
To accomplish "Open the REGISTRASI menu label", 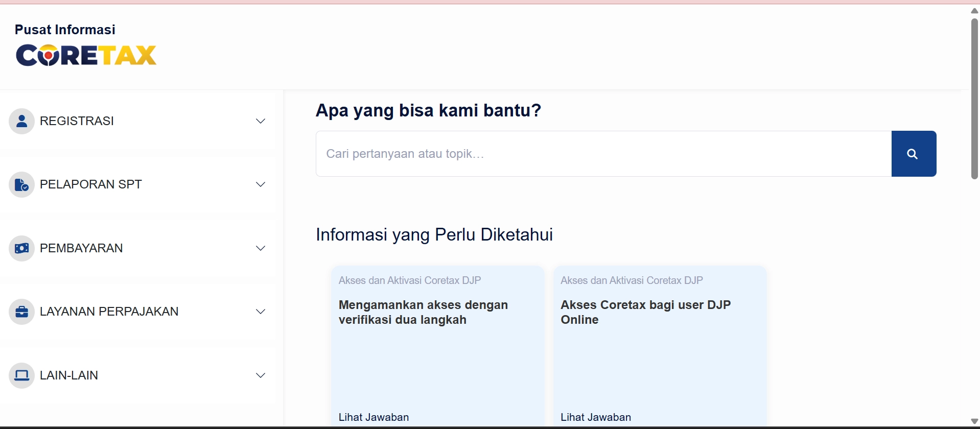I will [x=77, y=121].
